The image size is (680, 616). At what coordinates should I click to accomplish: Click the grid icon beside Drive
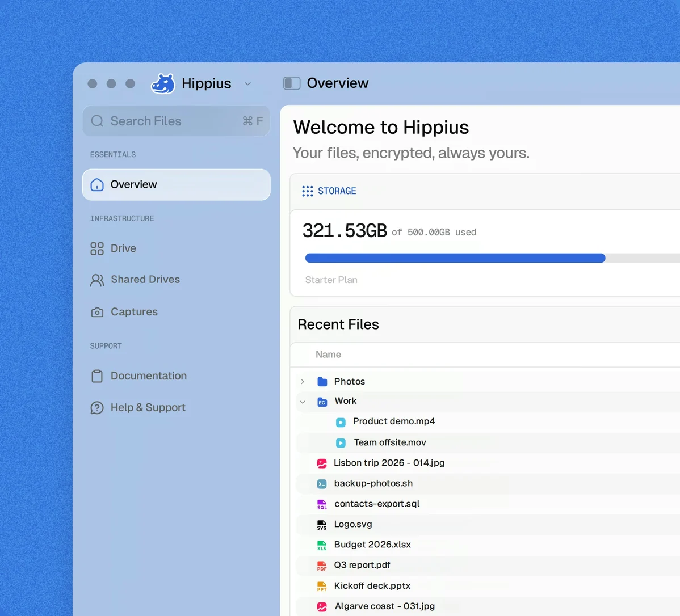click(x=97, y=248)
